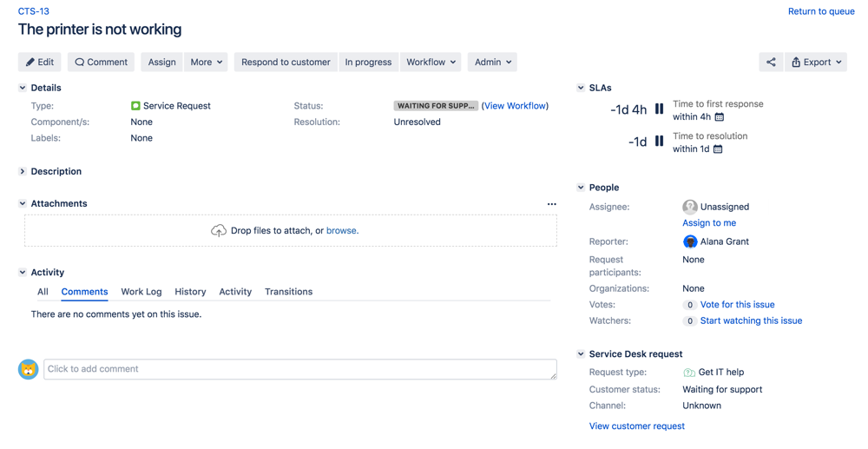Click the Return to queue link
Viewport: 868px width, 449px height.
tap(820, 11)
